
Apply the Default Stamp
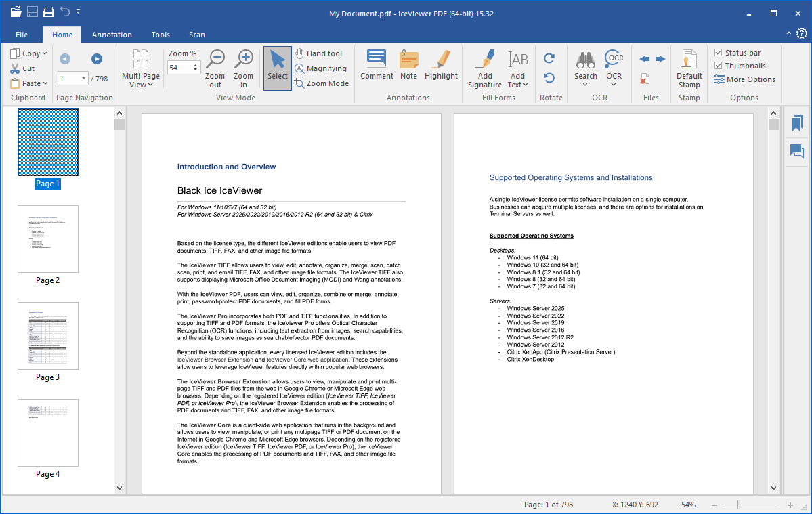pos(689,69)
